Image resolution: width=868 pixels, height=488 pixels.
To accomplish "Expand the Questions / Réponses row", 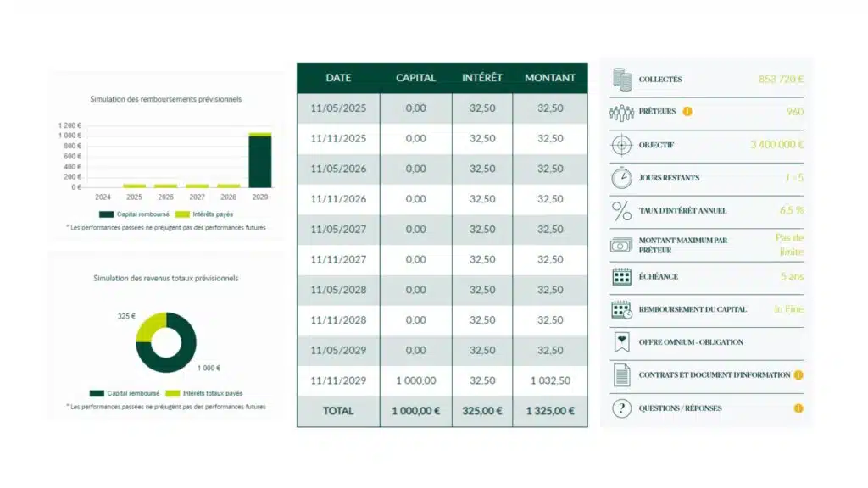I will 680,408.
